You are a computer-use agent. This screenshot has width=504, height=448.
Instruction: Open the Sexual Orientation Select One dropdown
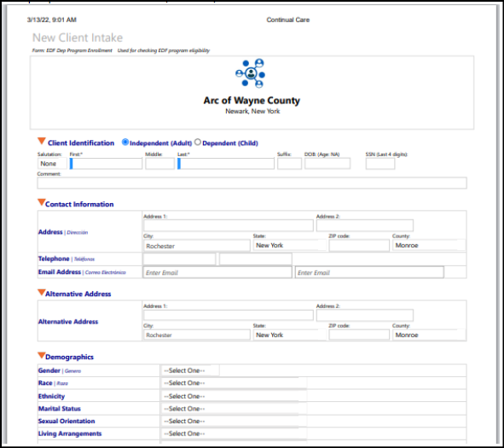click(x=234, y=422)
